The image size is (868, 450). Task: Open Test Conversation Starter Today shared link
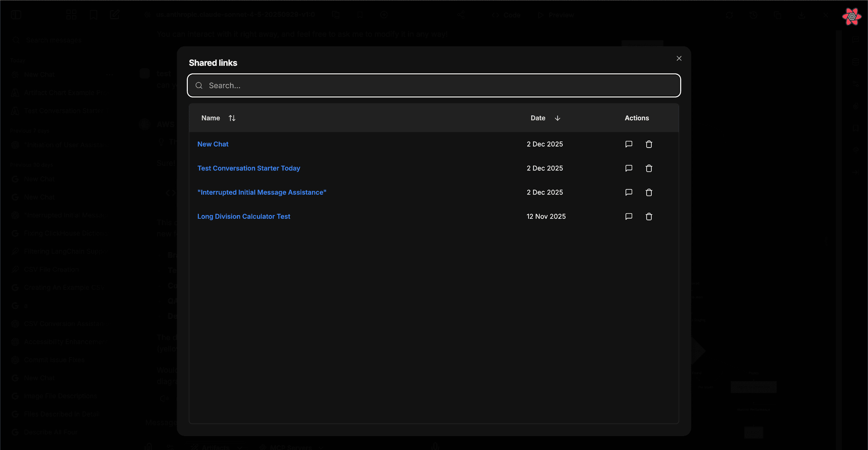(249, 168)
